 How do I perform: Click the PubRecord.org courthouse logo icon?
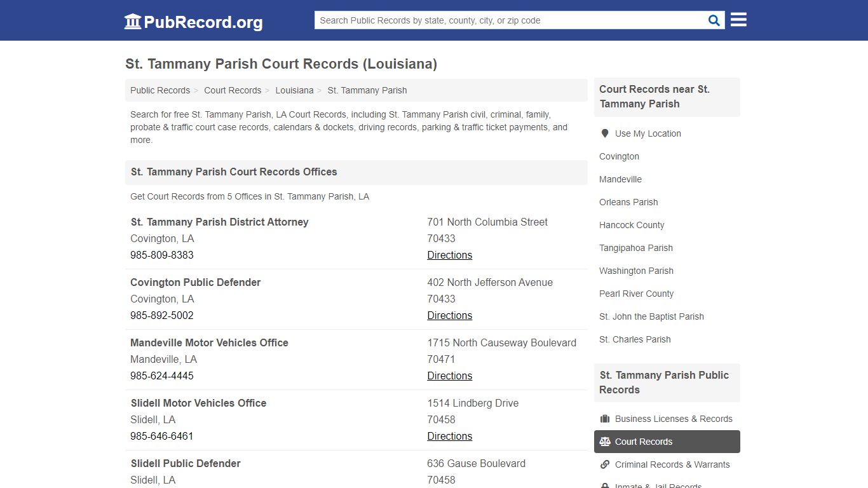tap(133, 22)
